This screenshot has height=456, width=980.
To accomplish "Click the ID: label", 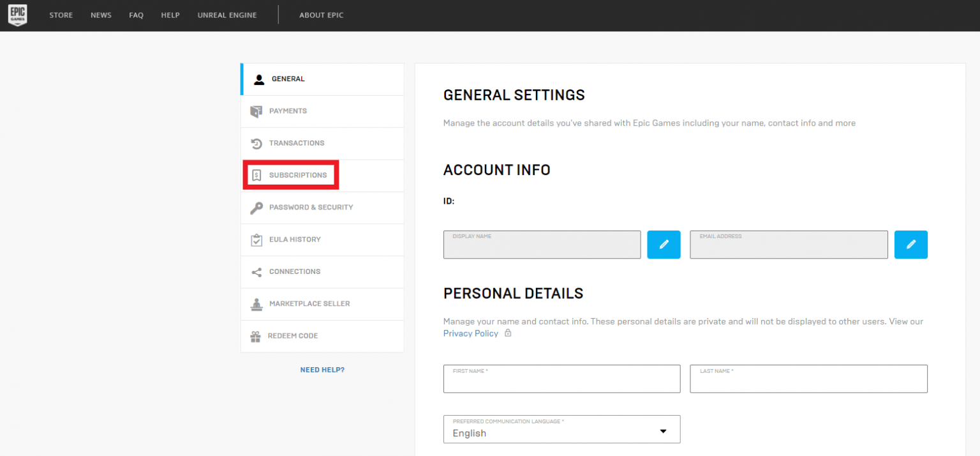I will pyautogui.click(x=449, y=201).
